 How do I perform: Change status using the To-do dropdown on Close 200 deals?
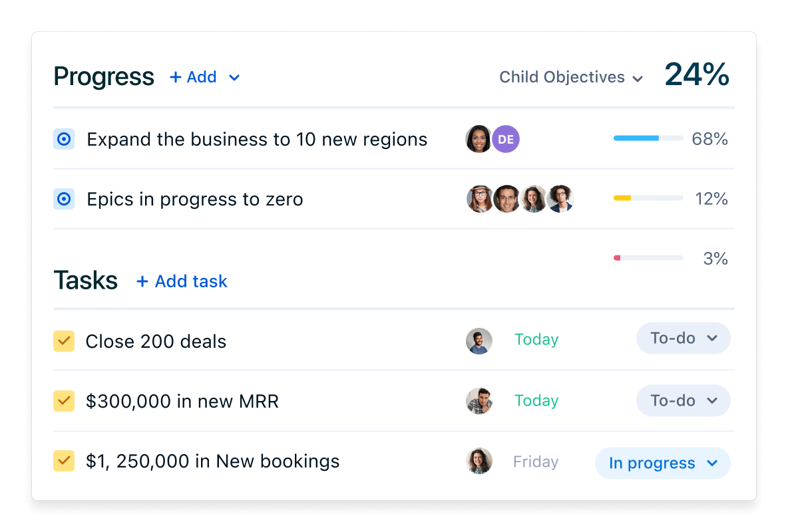pyautogui.click(x=683, y=338)
